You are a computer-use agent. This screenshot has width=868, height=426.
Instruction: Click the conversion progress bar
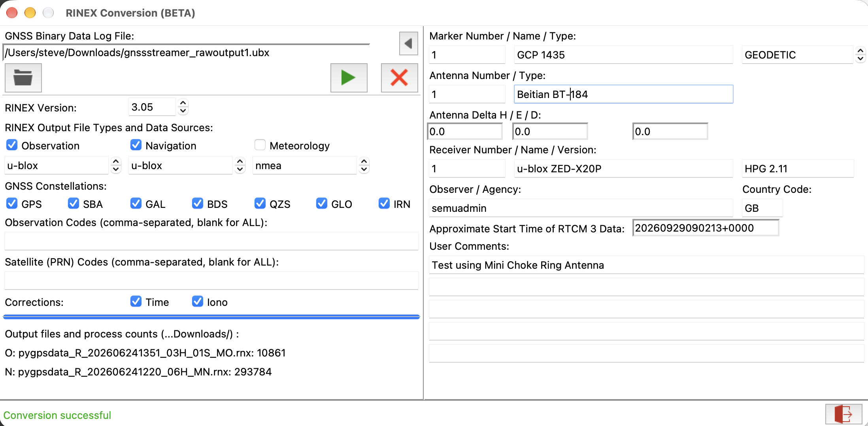click(211, 317)
